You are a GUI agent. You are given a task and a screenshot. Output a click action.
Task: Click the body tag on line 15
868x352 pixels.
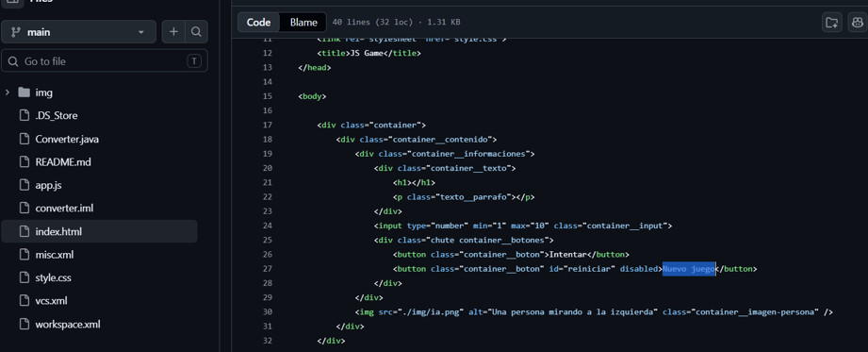(312, 96)
